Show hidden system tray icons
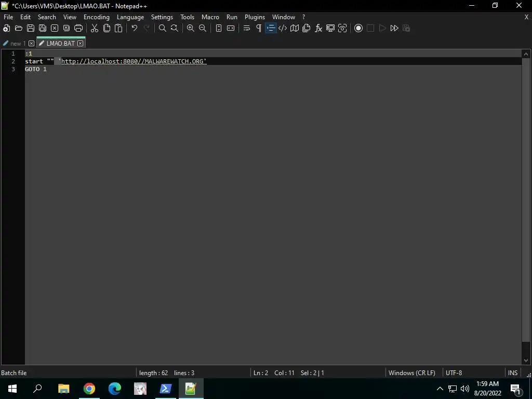 pyautogui.click(x=440, y=389)
